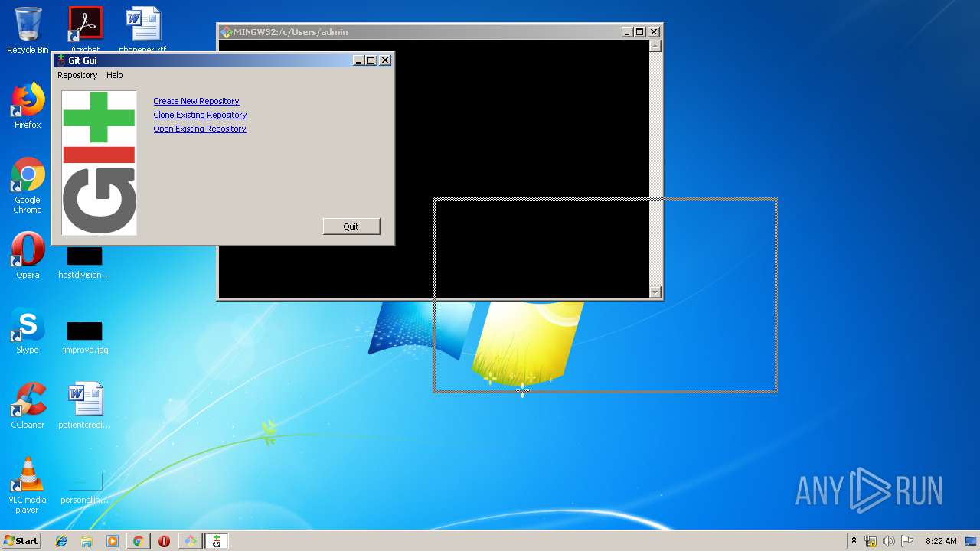Click the Create New Repository link

point(196,101)
